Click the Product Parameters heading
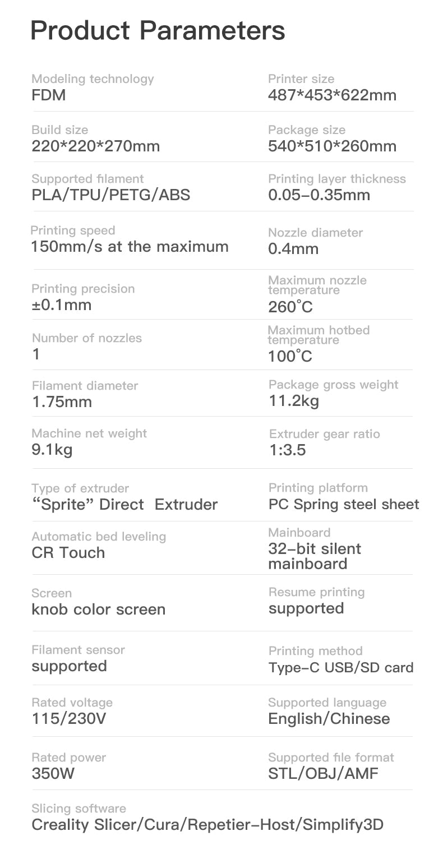This screenshot has width=443, height=868. [158, 30]
